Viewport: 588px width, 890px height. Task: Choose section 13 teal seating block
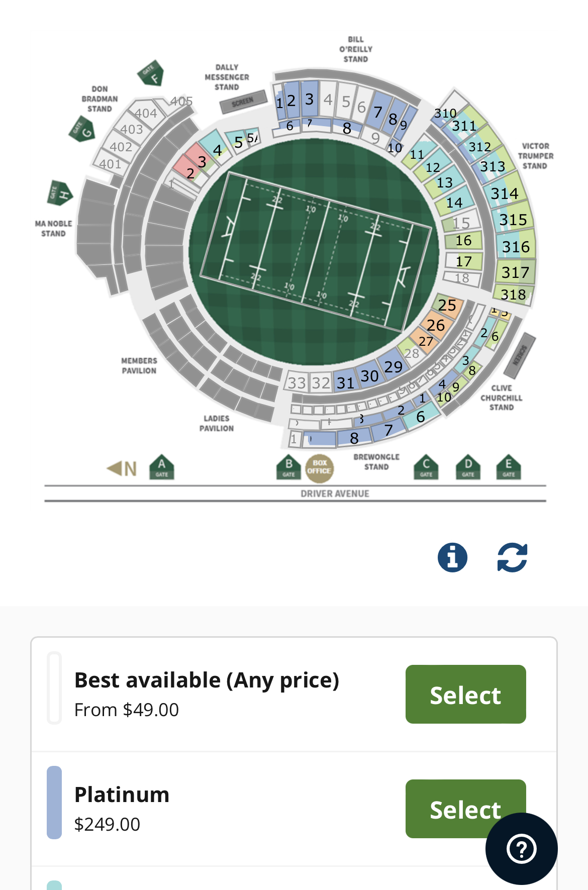(444, 182)
